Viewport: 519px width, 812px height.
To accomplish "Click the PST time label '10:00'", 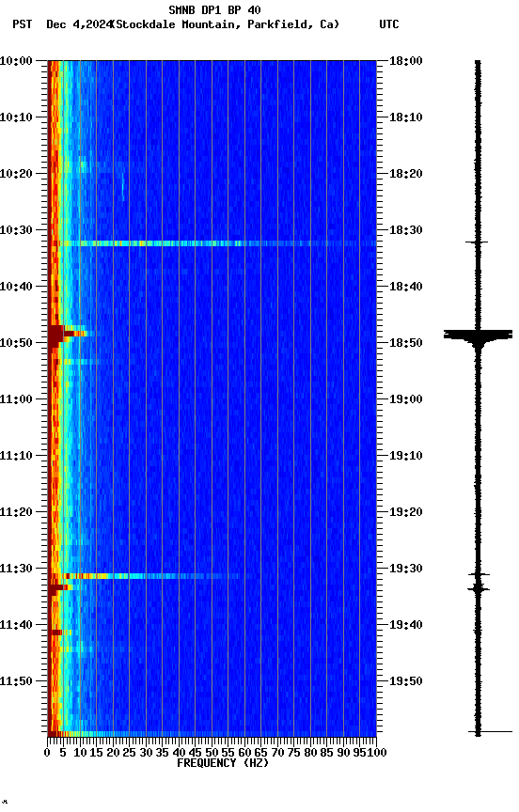I will point(16,61).
